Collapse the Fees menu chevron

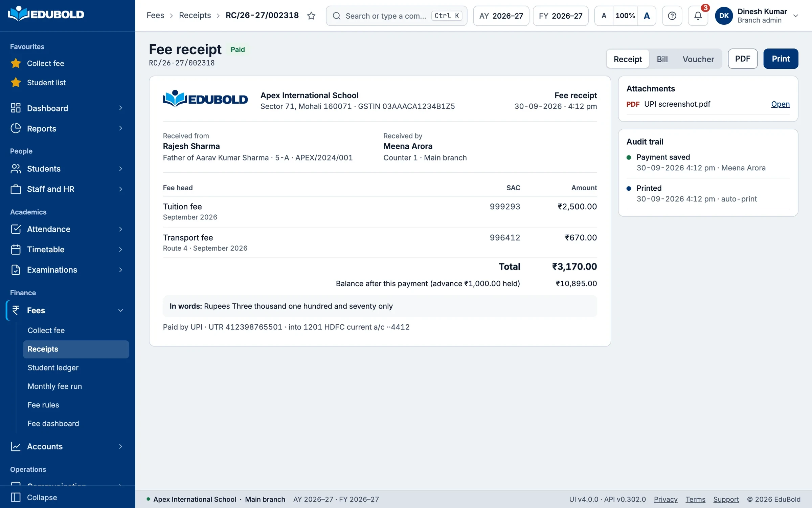120,310
